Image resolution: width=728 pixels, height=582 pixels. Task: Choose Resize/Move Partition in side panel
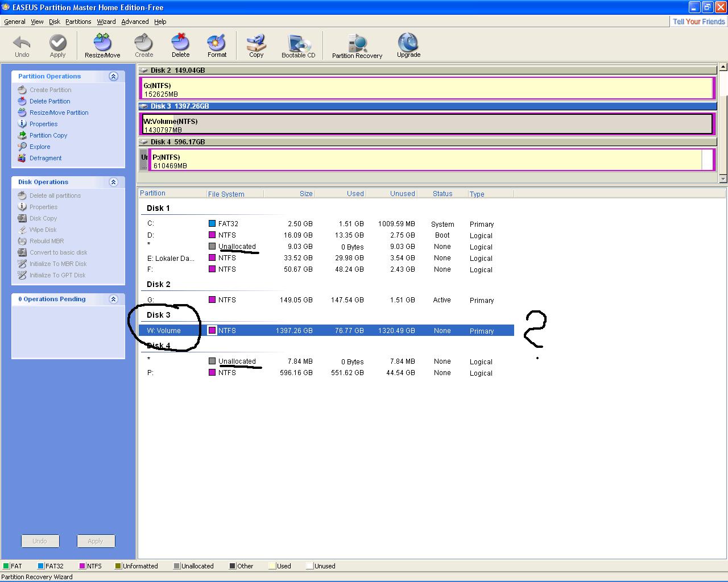53,113
